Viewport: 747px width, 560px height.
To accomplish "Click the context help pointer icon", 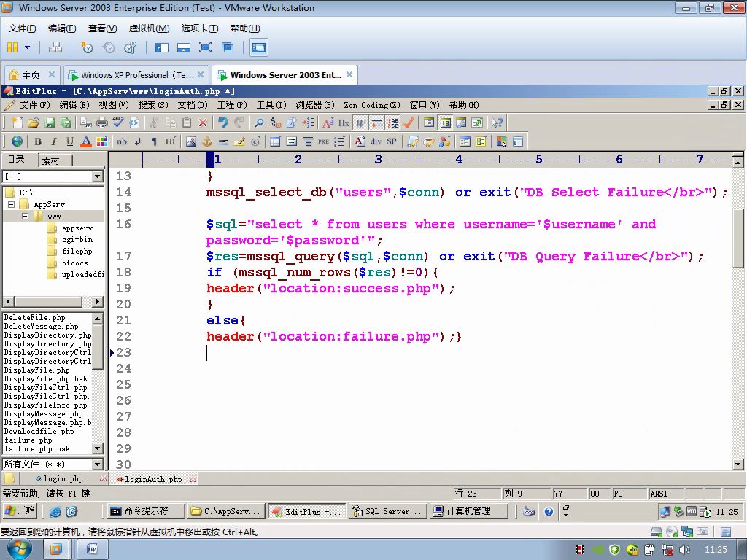I will click(497, 122).
